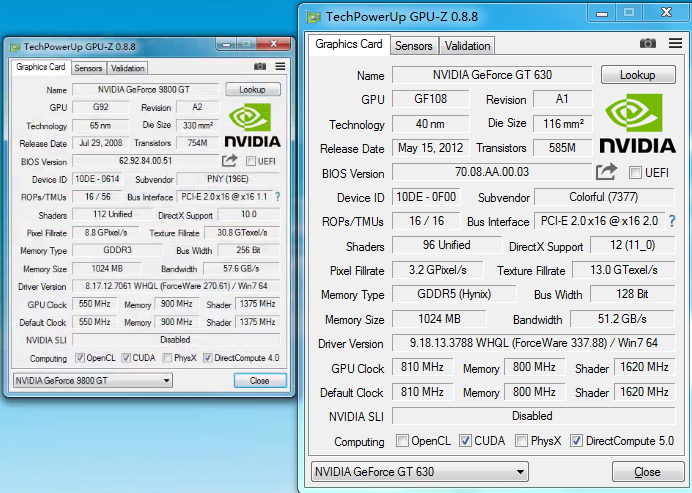Click Die Size value 330 mm²
The height and width of the screenshot is (493, 692).
[x=198, y=125]
